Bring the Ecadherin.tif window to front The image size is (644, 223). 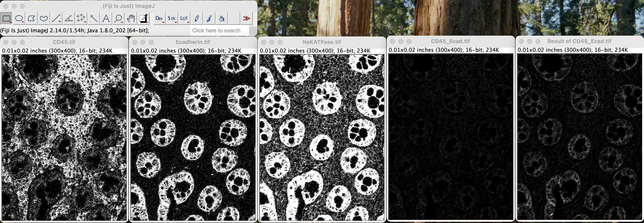pos(192,42)
